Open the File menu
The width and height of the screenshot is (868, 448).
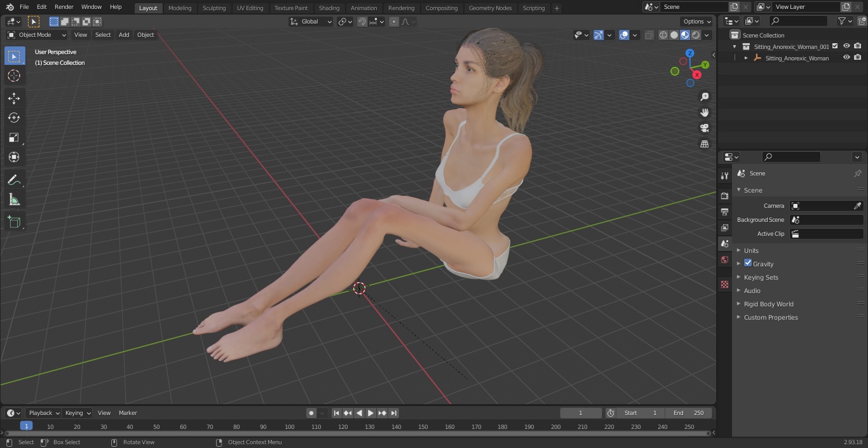pyautogui.click(x=24, y=7)
